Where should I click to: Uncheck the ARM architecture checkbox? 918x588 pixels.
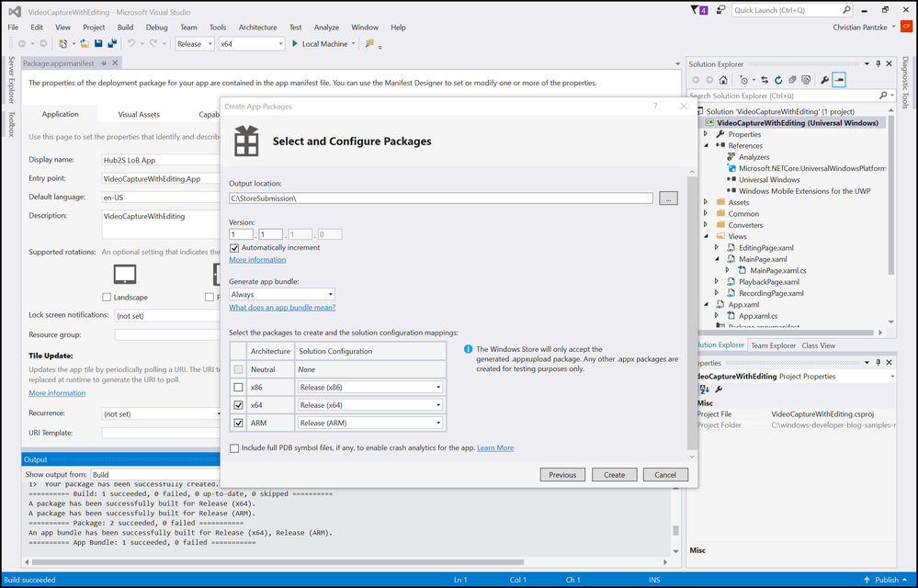pyautogui.click(x=238, y=423)
